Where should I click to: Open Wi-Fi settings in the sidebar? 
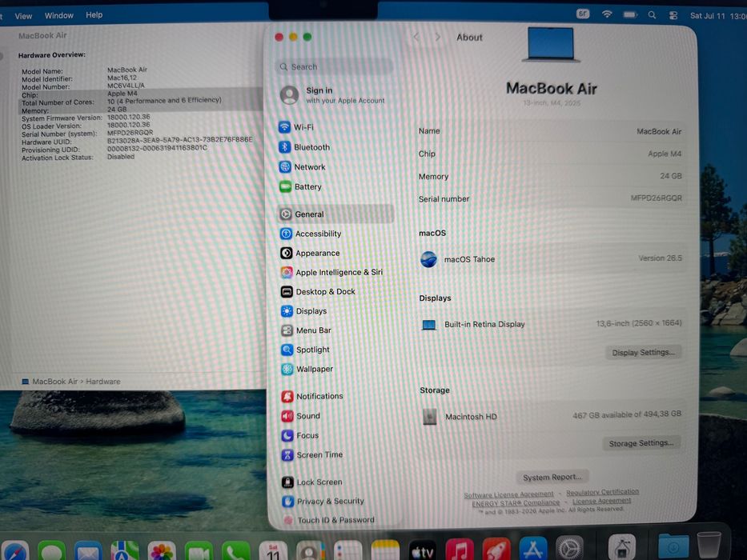pyautogui.click(x=296, y=127)
